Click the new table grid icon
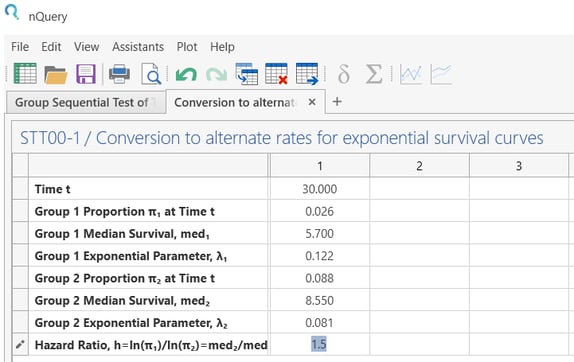574x362 pixels. [x=25, y=74]
